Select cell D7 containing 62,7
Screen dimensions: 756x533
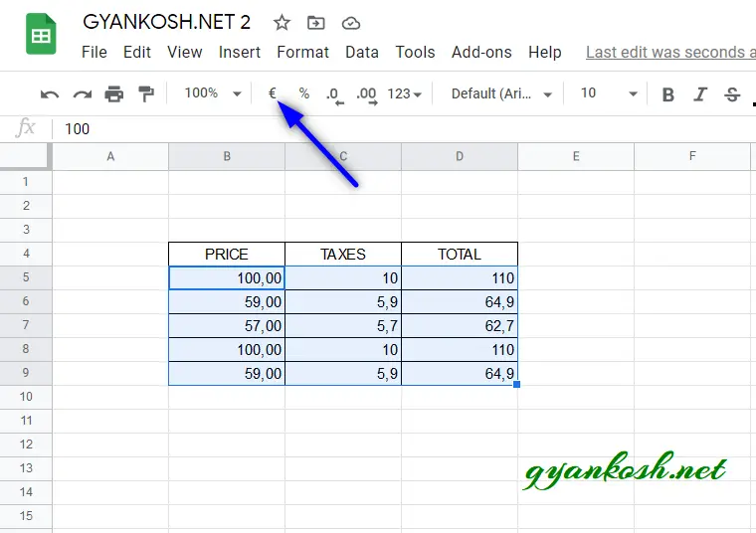pyautogui.click(x=460, y=326)
